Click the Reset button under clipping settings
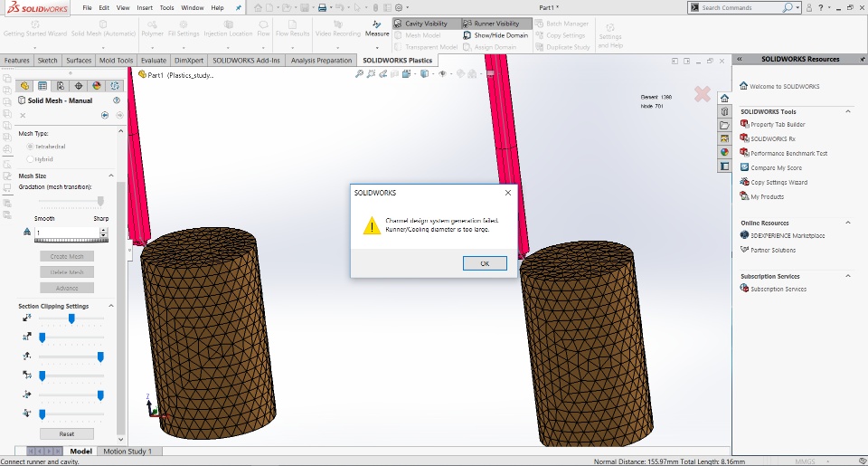Image resolution: width=868 pixels, height=466 pixels. 67,433
